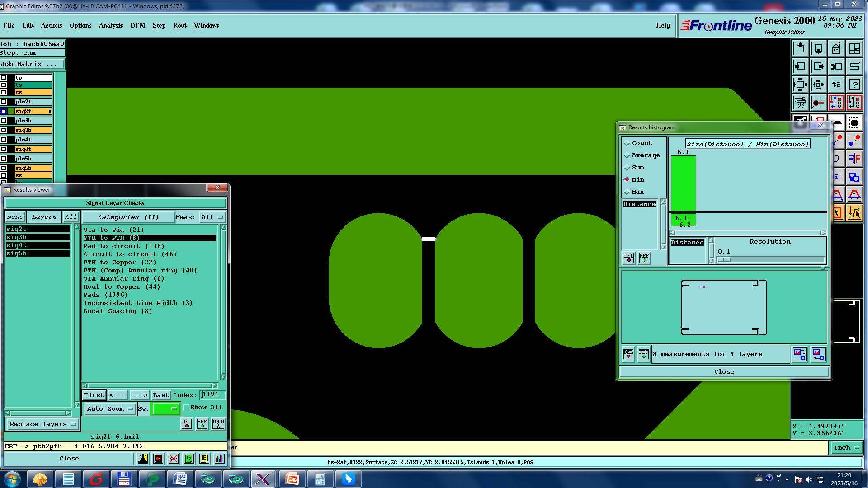Click the previous result arrow (<---) button
Image resolution: width=868 pixels, height=488 pixels.
(x=118, y=395)
